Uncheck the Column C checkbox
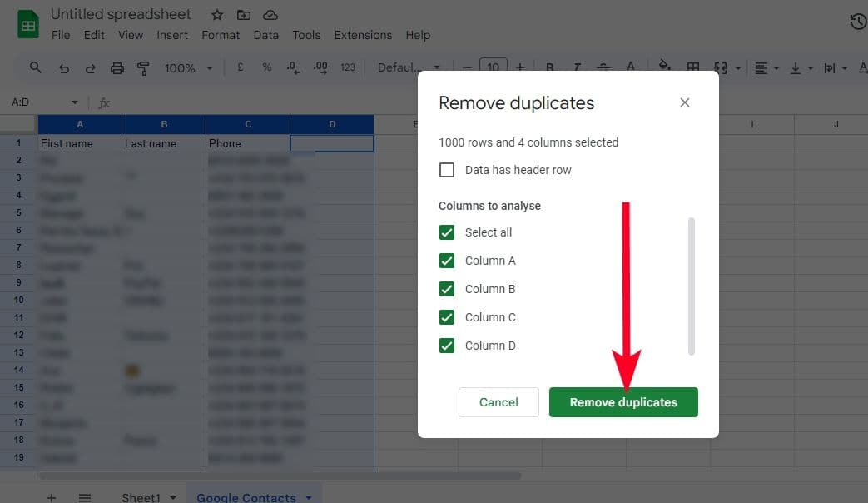The image size is (868, 503). 447,317
